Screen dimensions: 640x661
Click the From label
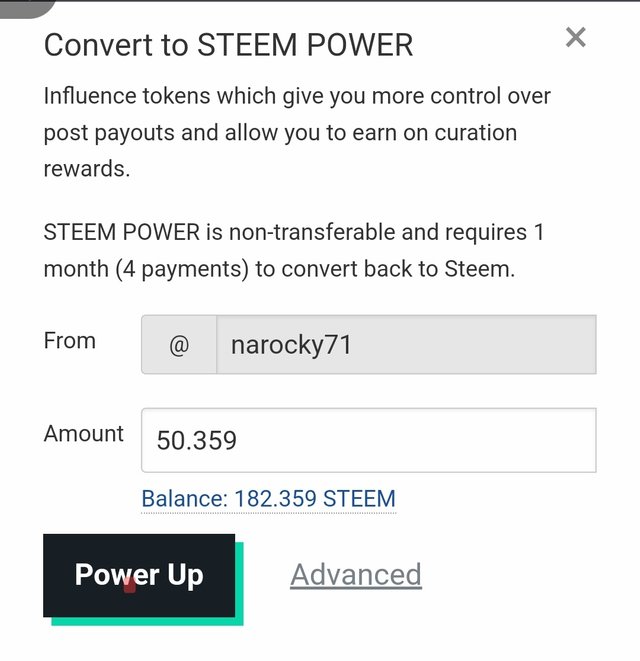click(x=70, y=341)
